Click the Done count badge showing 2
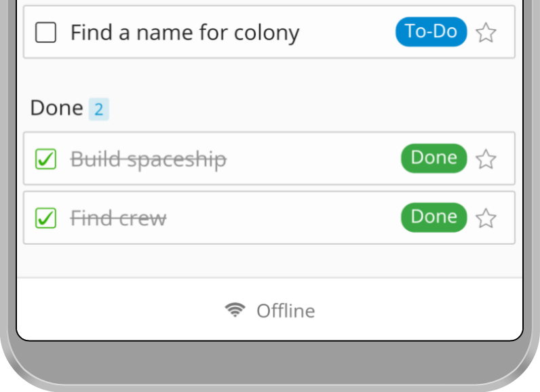 point(99,109)
